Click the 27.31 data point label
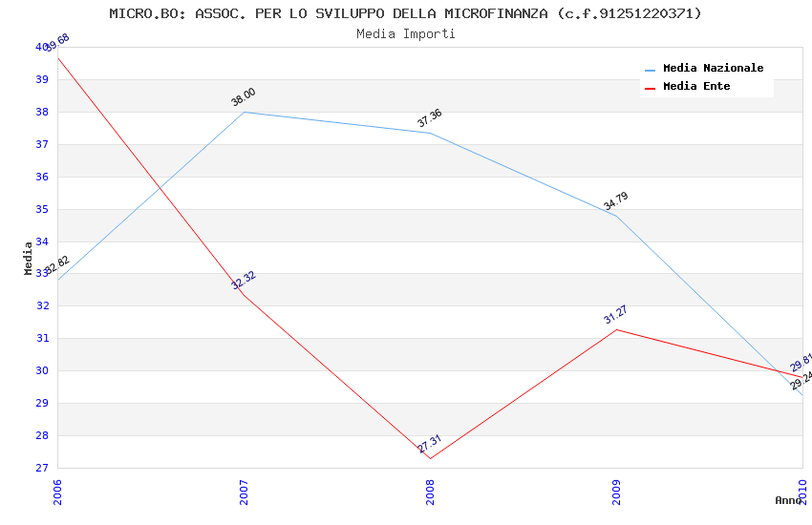This screenshot has width=812, height=525. [x=430, y=444]
